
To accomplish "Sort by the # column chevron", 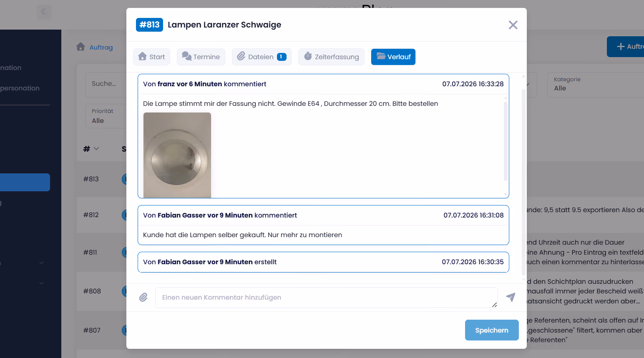I will click(x=96, y=149).
